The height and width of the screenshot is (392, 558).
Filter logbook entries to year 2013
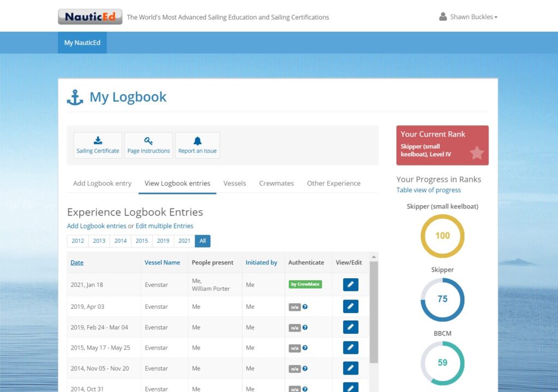tap(99, 241)
